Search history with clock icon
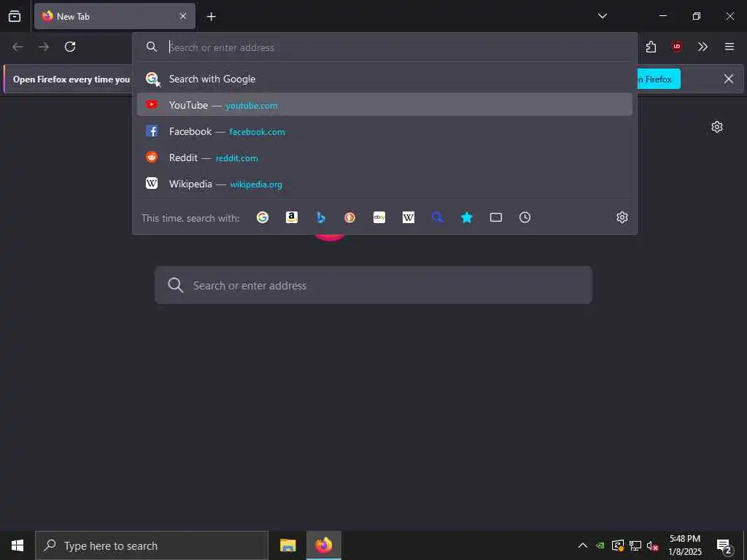This screenshot has height=560, width=747. [x=525, y=217]
